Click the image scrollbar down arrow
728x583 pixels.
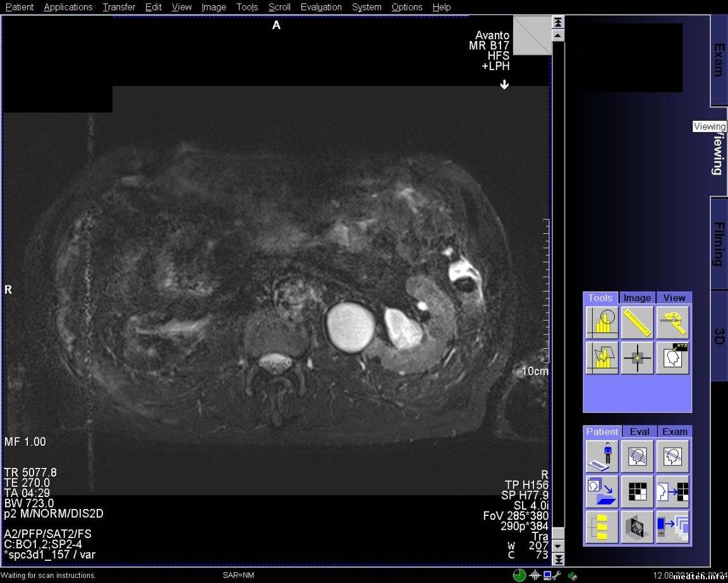[558, 546]
